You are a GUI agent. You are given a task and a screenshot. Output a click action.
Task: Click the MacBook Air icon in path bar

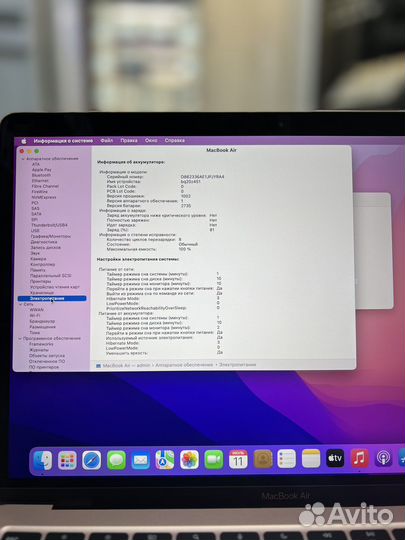pos(98,366)
